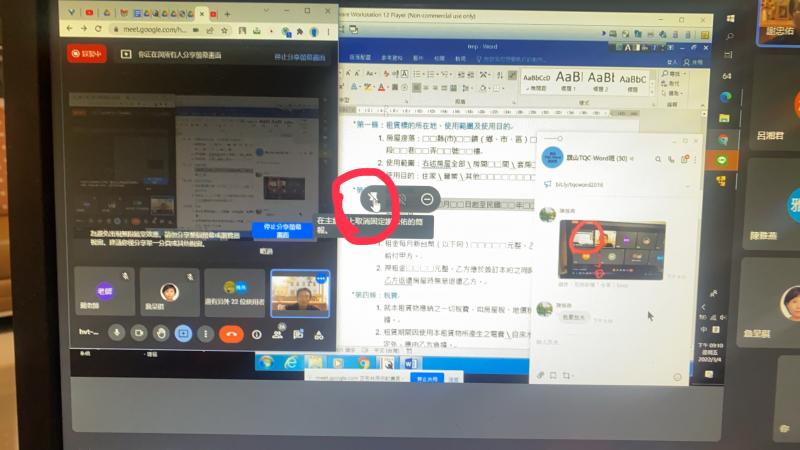This screenshot has width=800, height=450.
Task: Click the Word icon in the VM taskbar
Action: 411,363
